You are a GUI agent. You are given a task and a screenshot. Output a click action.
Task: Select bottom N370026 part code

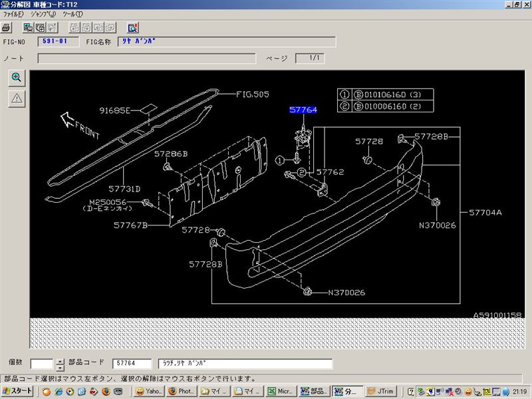(346, 293)
